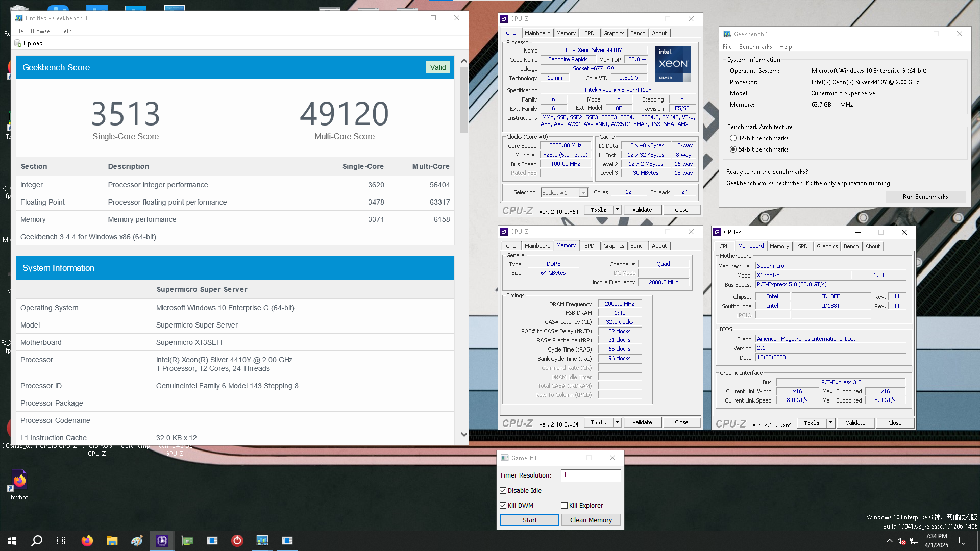This screenshot has height=551, width=980.
Task: Click the top CPU-Z window title icon
Action: (x=504, y=19)
